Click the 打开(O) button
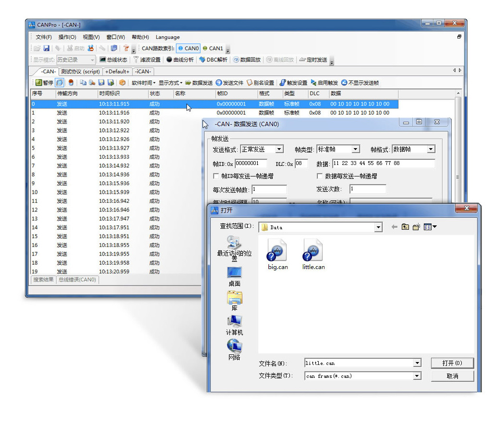 coord(452,363)
